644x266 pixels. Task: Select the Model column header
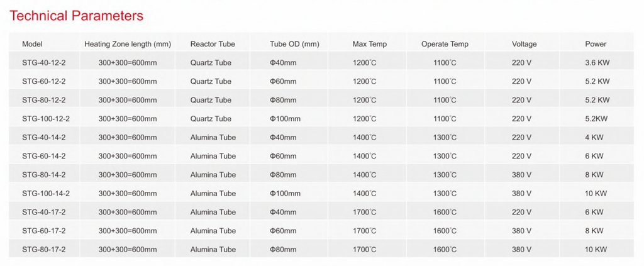pyautogui.click(x=32, y=44)
